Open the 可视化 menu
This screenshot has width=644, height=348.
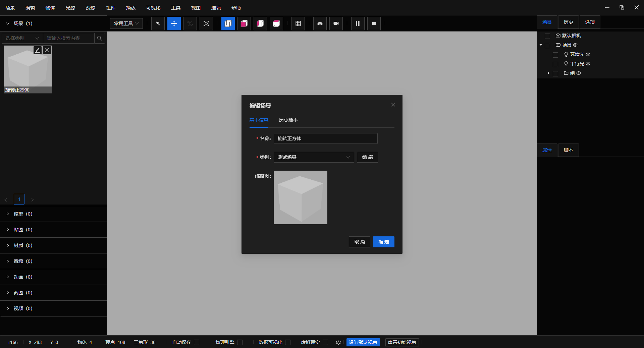pyautogui.click(x=153, y=8)
